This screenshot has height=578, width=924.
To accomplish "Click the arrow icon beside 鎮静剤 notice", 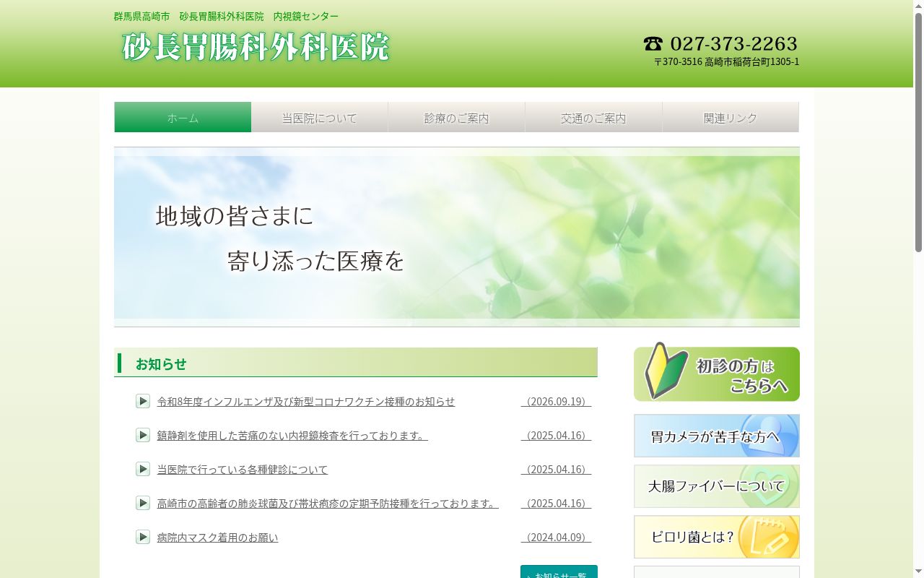I will tap(143, 435).
